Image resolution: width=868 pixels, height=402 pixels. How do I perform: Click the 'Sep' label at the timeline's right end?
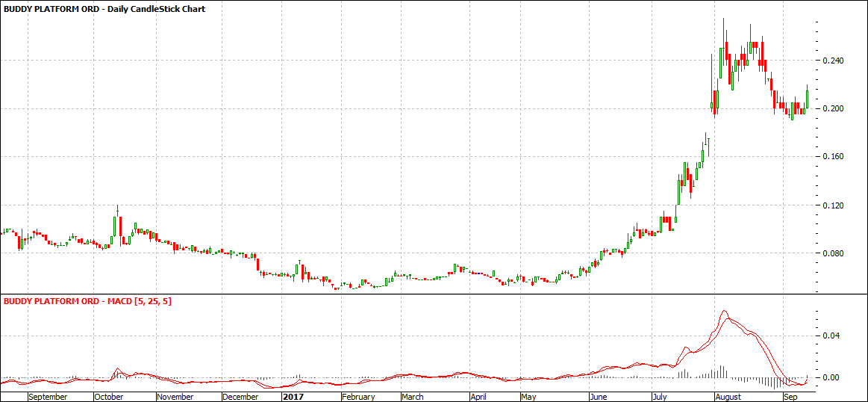tap(790, 397)
